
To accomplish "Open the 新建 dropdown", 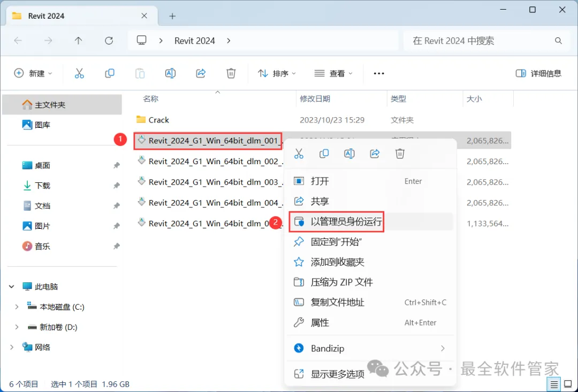I will click(x=33, y=73).
